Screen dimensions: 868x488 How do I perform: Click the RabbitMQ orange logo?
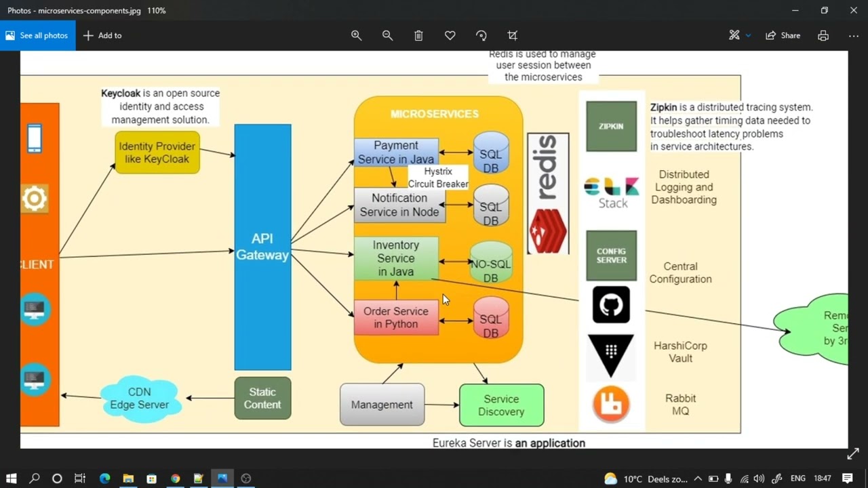[611, 405]
